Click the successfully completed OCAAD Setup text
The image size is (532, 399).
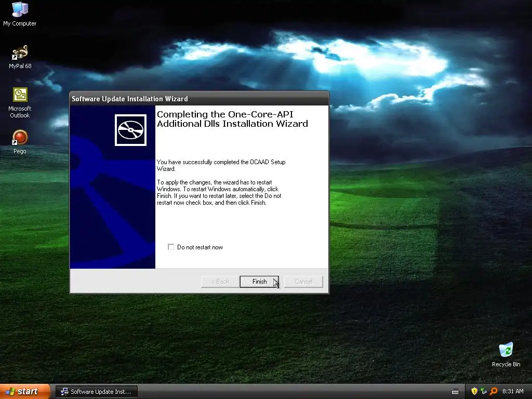(221, 165)
